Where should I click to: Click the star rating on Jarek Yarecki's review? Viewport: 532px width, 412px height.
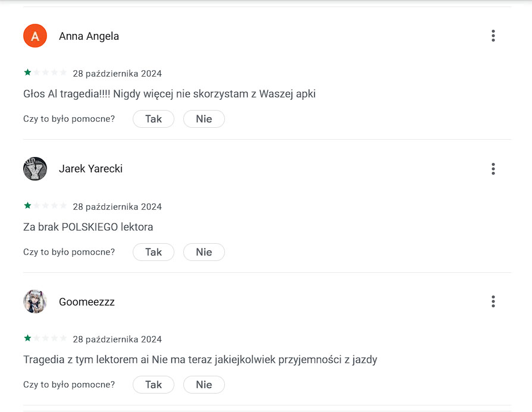(x=45, y=206)
